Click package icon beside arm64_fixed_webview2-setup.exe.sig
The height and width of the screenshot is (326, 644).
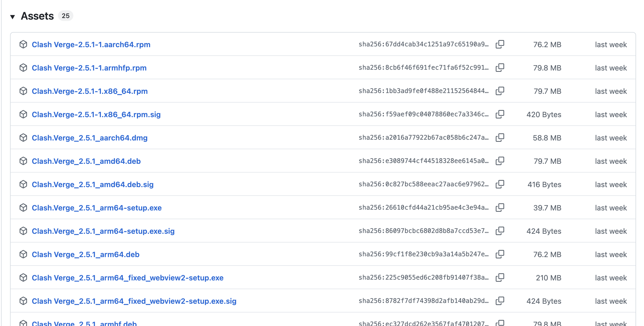23,301
